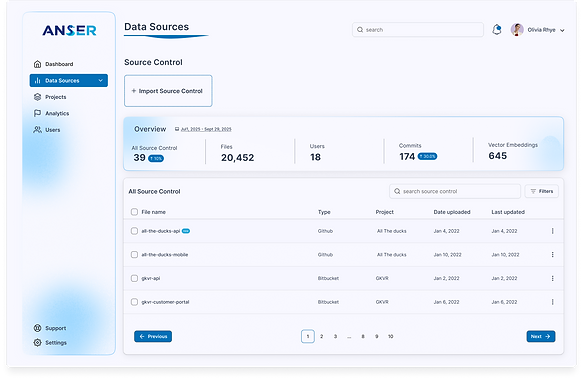583x380 pixels.
Task: Go to page 8
Action: (x=363, y=336)
